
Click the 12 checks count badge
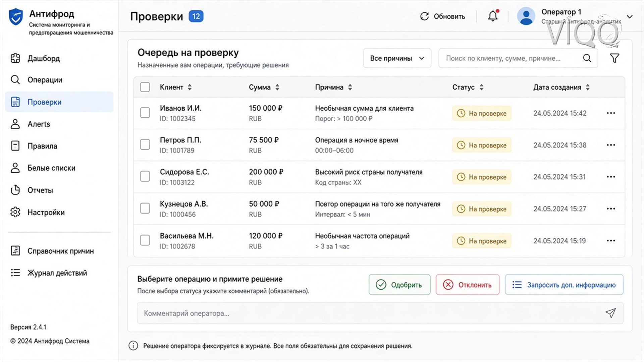(x=196, y=16)
